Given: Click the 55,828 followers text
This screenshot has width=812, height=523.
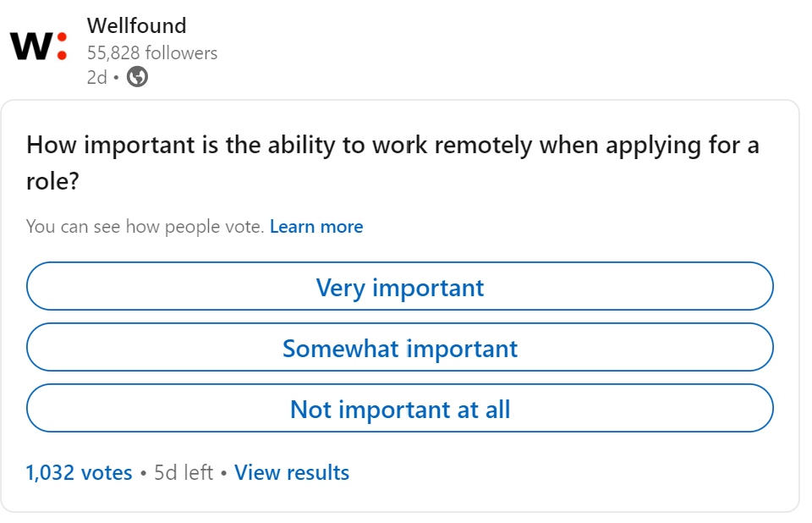Looking at the screenshot, I should tap(152, 52).
